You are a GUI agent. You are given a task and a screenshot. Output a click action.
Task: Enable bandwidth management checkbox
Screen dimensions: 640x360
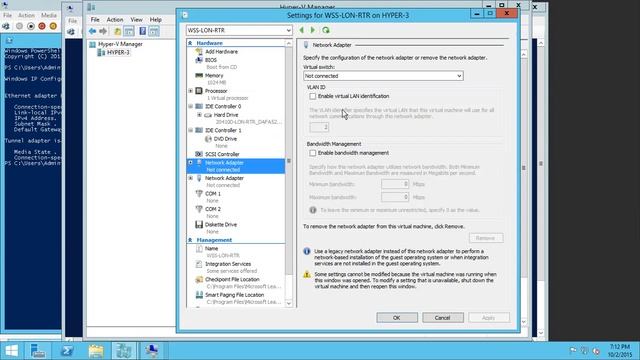point(313,153)
